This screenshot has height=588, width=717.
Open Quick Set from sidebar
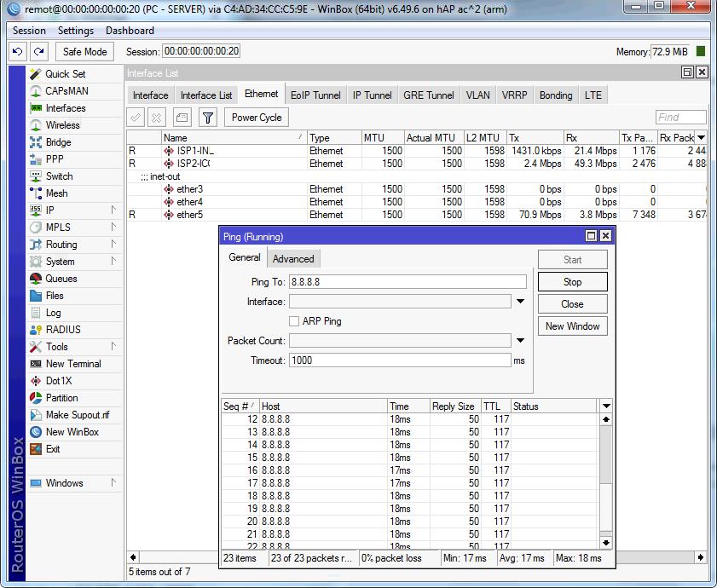[x=65, y=74]
